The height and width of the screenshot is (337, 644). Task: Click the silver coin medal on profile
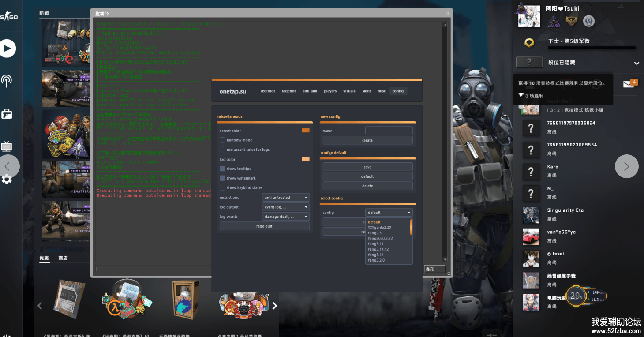point(589,21)
